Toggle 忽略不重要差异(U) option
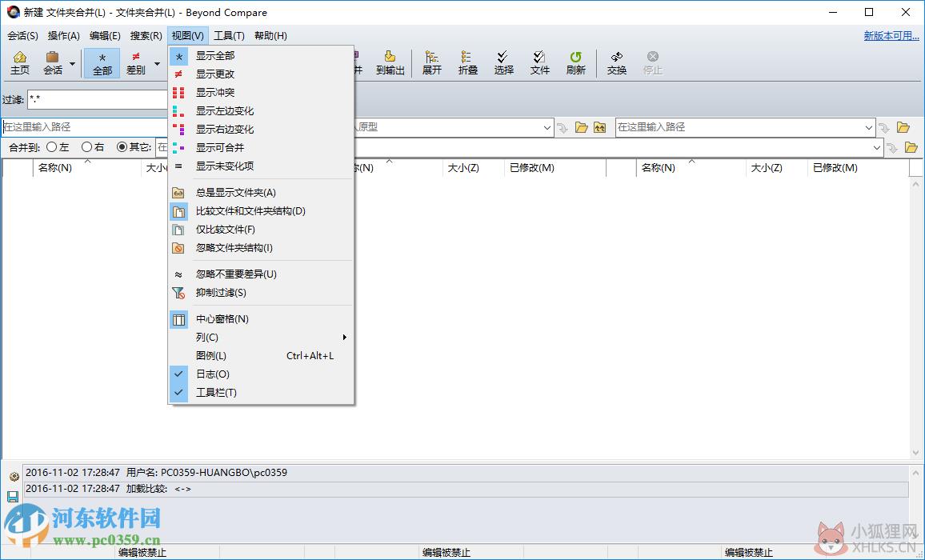This screenshot has width=925, height=560. click(262, 274)
